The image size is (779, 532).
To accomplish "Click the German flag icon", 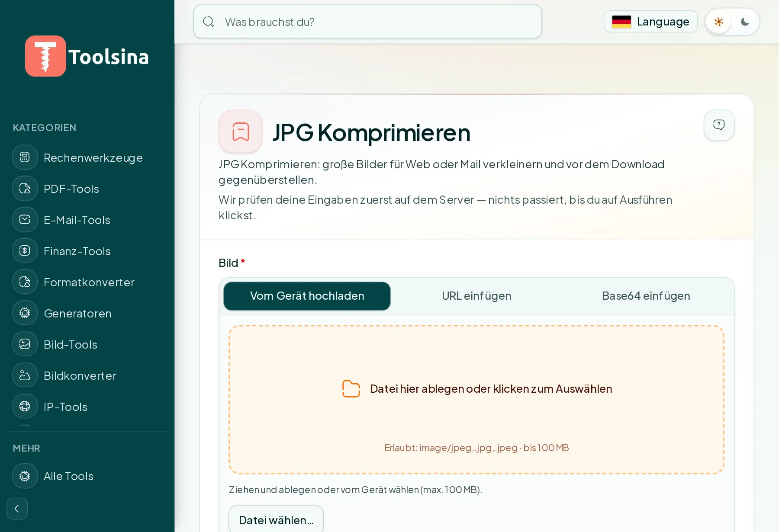I will 621,22.
